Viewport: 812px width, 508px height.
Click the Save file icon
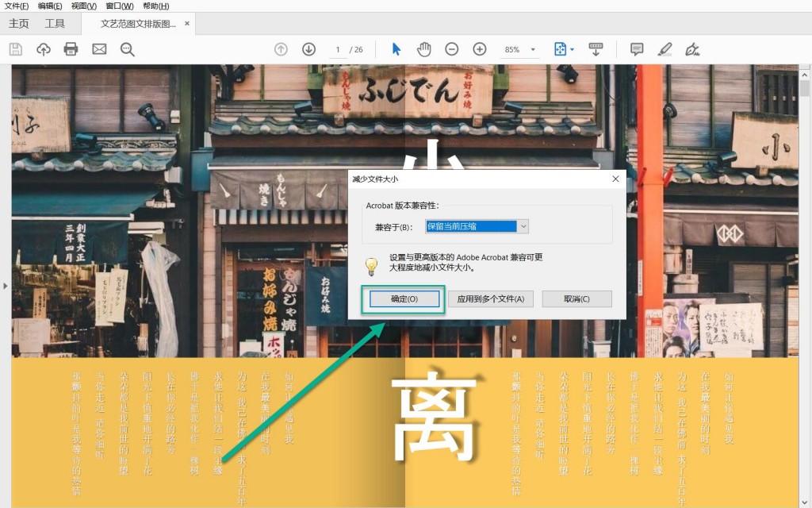click(16, 49)
